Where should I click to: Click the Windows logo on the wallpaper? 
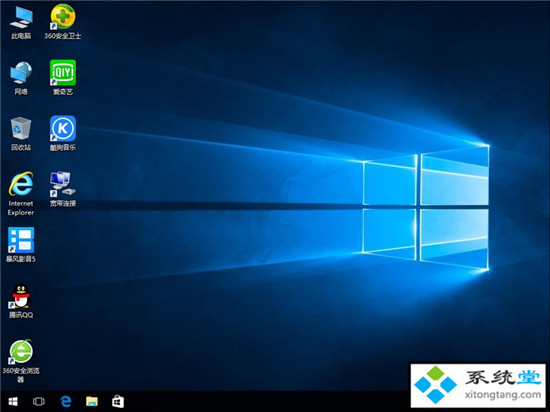tap(425, 208)
